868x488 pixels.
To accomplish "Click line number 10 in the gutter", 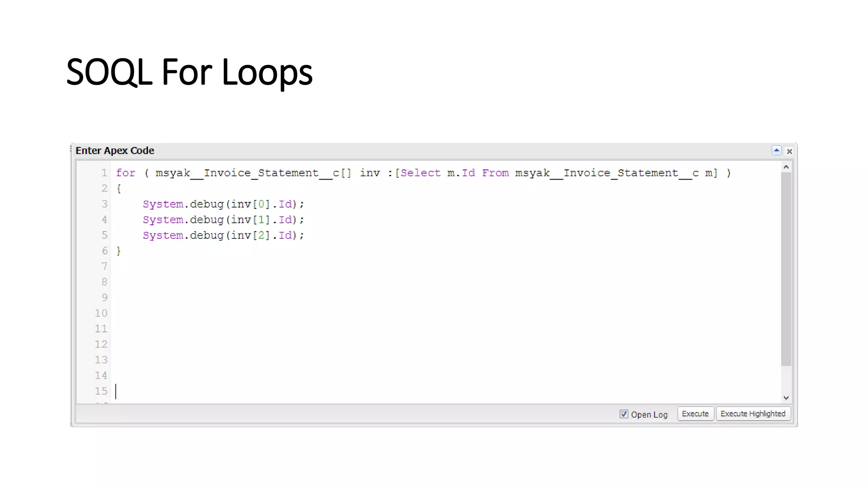I will pos(101,313).
